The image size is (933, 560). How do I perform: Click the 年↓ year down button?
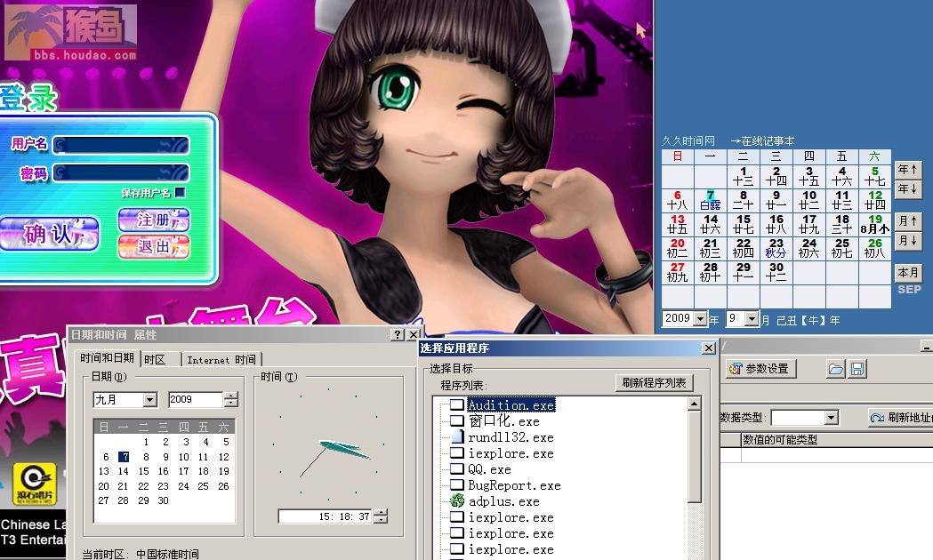pyautogui.click(x=908, y=189)
